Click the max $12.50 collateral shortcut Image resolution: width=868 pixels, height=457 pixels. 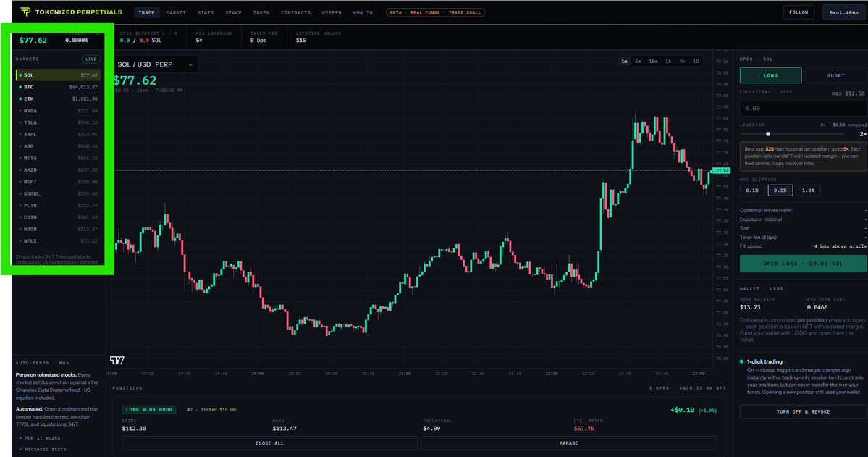click(x=848, y=93)
